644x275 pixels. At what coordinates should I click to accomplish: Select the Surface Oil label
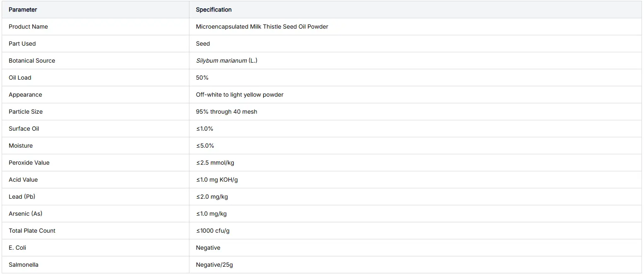24,129
